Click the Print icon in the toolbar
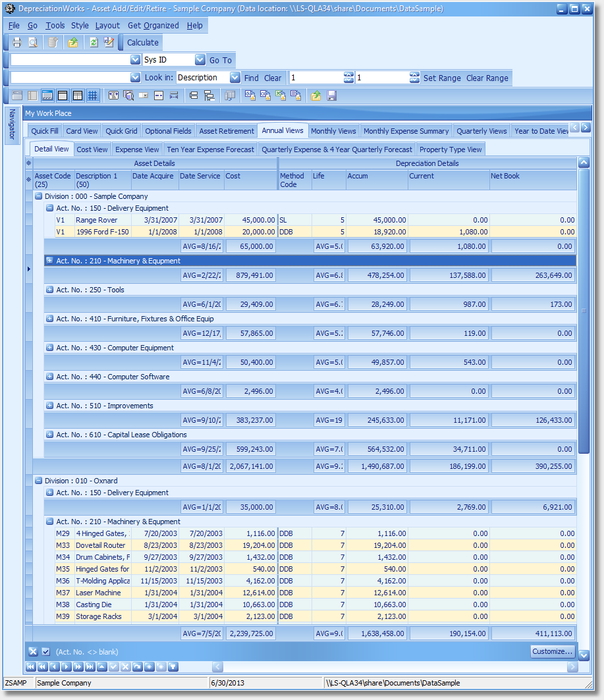The image size is (604, 700). tap(17, 42)
